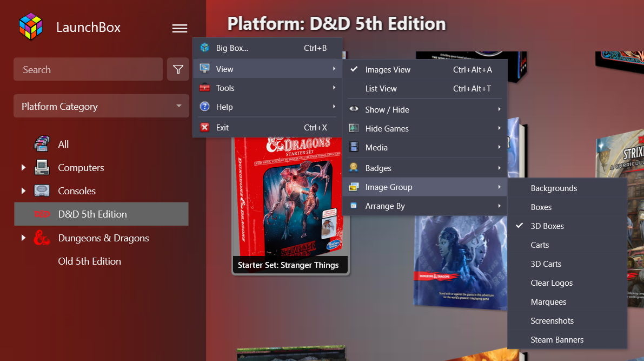Click the Tools red toolbox icon

click(204, 88)
